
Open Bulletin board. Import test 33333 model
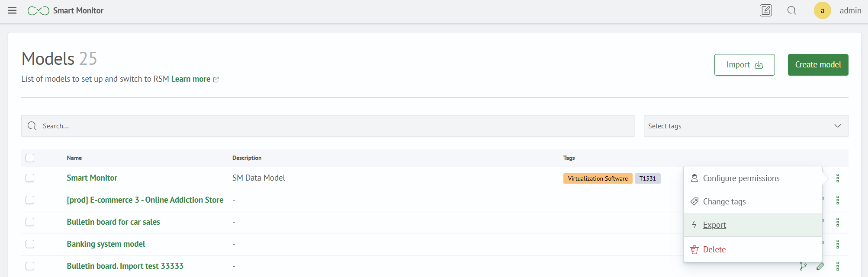pyautogui.click(x=125, y=266)
